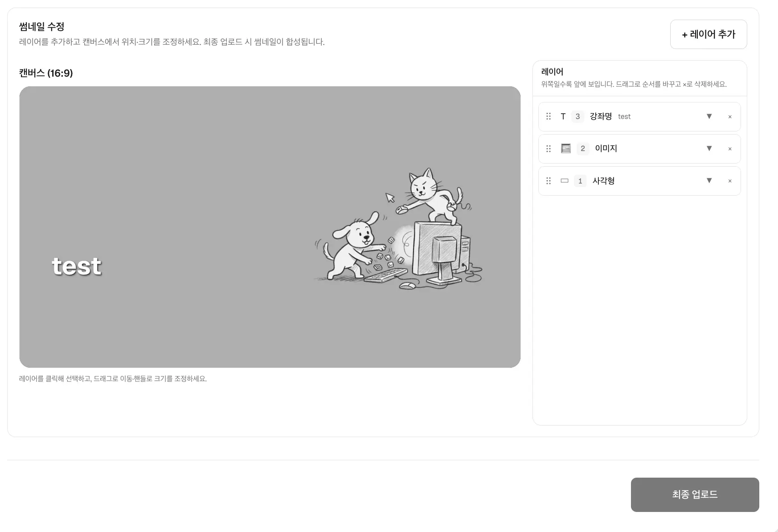This screenshot has width=778, height=532.
Task: Click the 최종 업로드 button
Action: pos(695,495)
